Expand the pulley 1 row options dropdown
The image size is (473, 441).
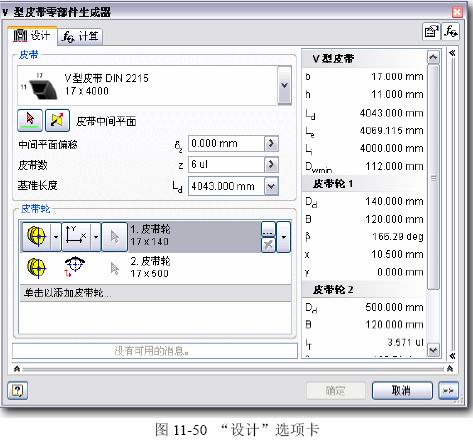click(x=284, y=237)
